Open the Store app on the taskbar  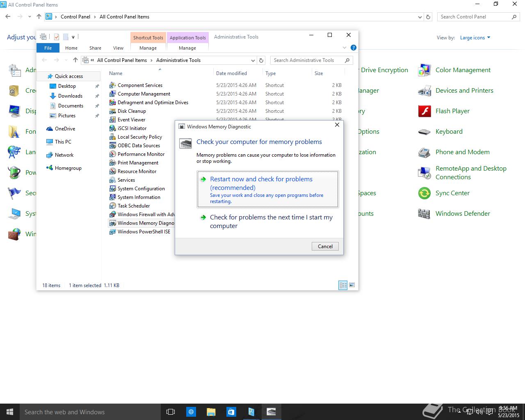click(231, 412)
